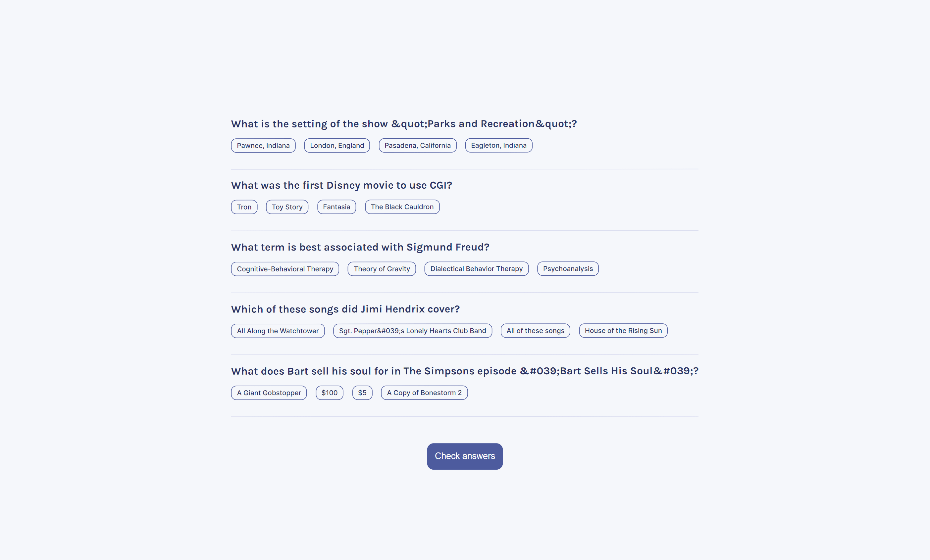
Task: Select the Toy Story option
Action: tap(287, 207)
